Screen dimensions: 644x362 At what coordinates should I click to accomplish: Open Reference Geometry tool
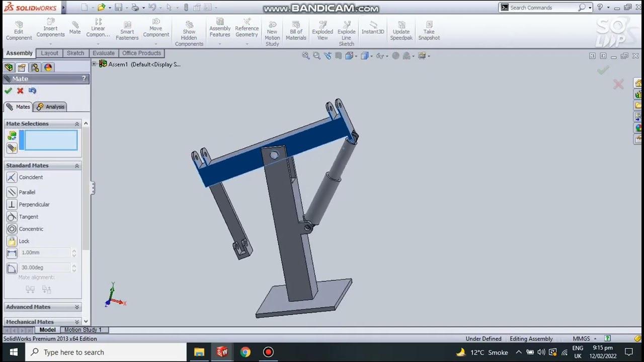pos(247,28)
